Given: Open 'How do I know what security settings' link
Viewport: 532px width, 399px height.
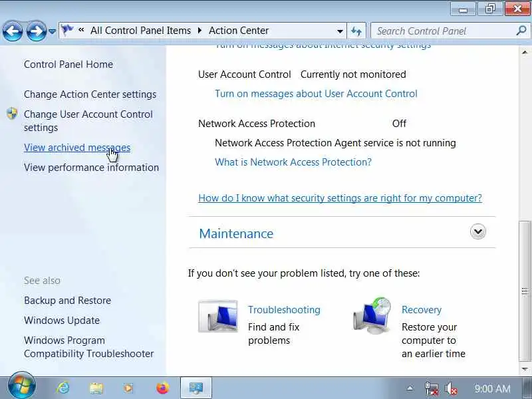Looking at the screenshot, I should [x=340, y=198].
